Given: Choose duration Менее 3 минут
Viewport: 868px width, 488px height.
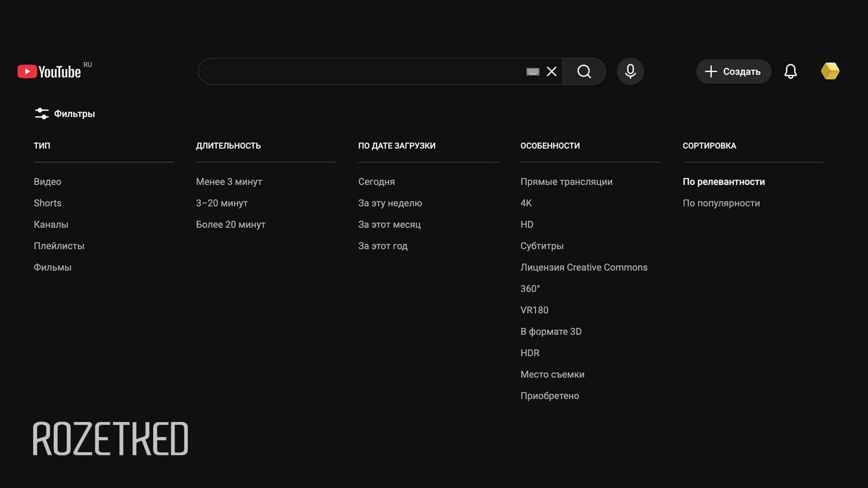Looking at the screenshot, I should [229, 182].
